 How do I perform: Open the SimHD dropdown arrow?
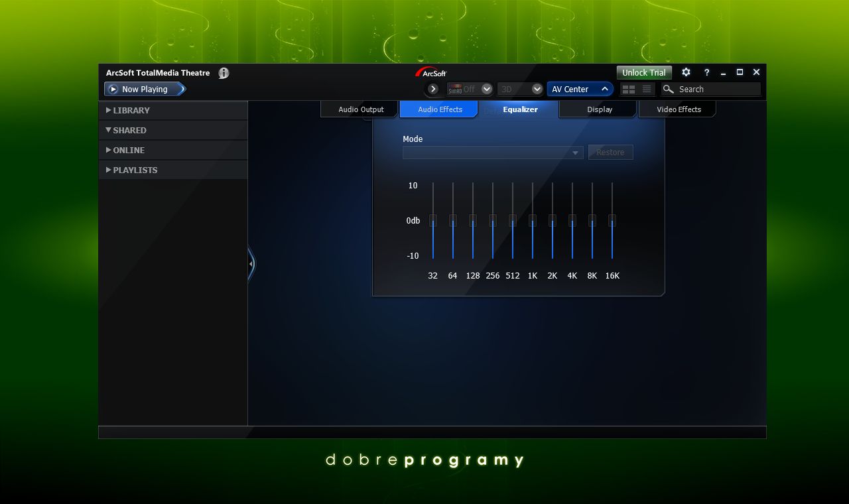pos(487,89)
